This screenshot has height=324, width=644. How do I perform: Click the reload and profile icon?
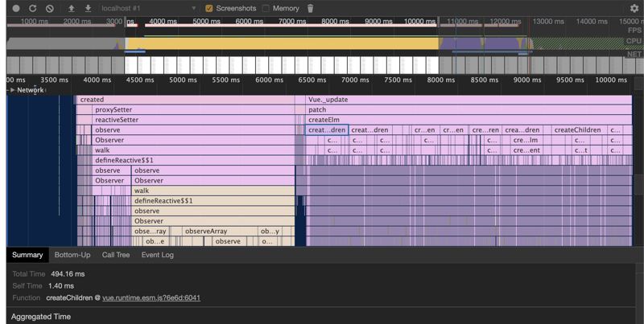pyautogui.click(x=32, y=8)
